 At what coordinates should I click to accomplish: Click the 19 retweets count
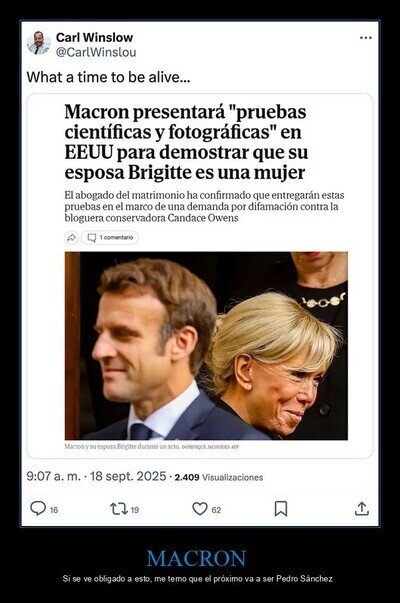135,510
